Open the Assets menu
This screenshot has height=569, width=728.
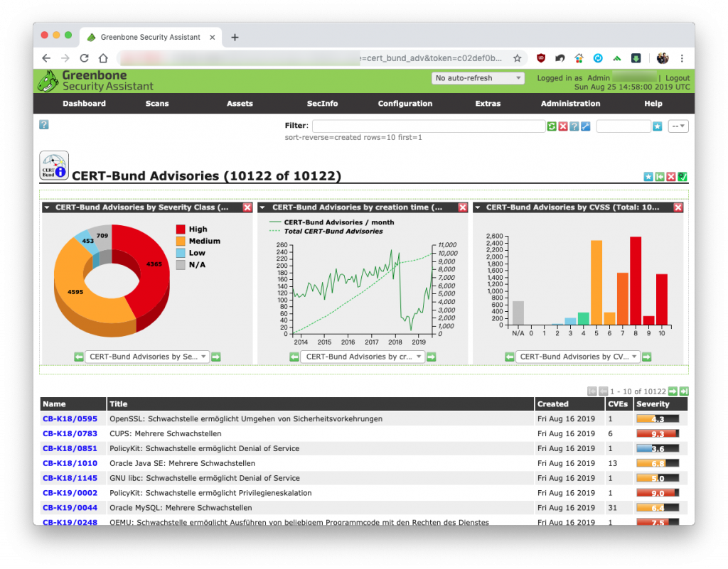[x=240, y=104]
